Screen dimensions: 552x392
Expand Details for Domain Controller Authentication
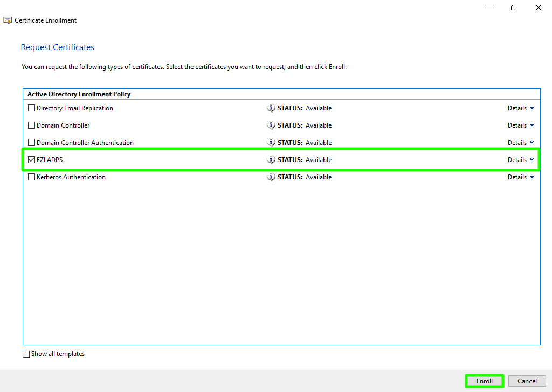[521, 143]
